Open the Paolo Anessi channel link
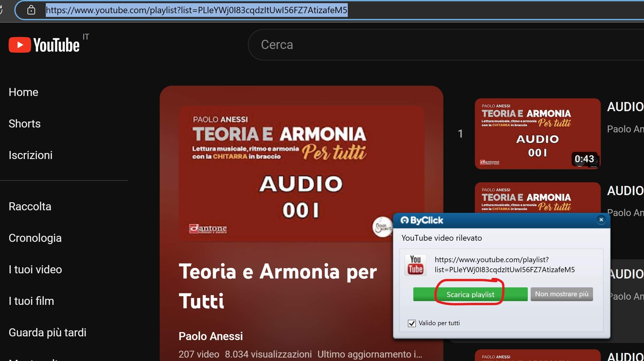 click(x=211, y=336)
